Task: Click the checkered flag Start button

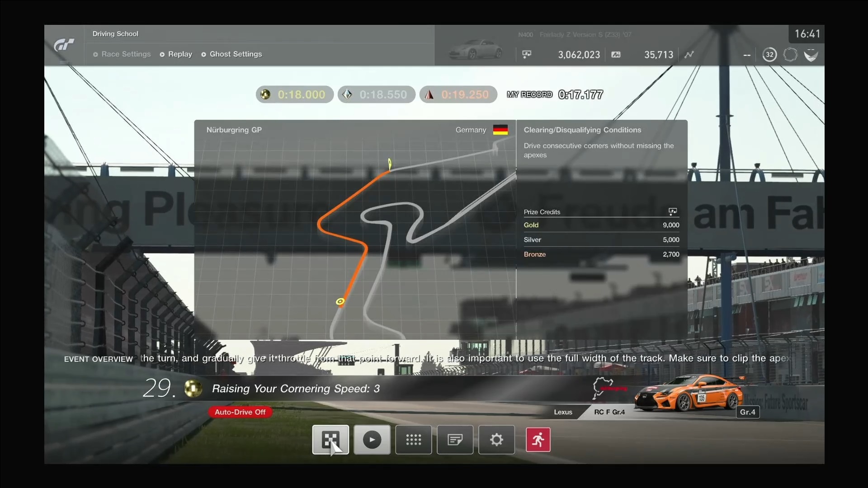Action: 330,440
